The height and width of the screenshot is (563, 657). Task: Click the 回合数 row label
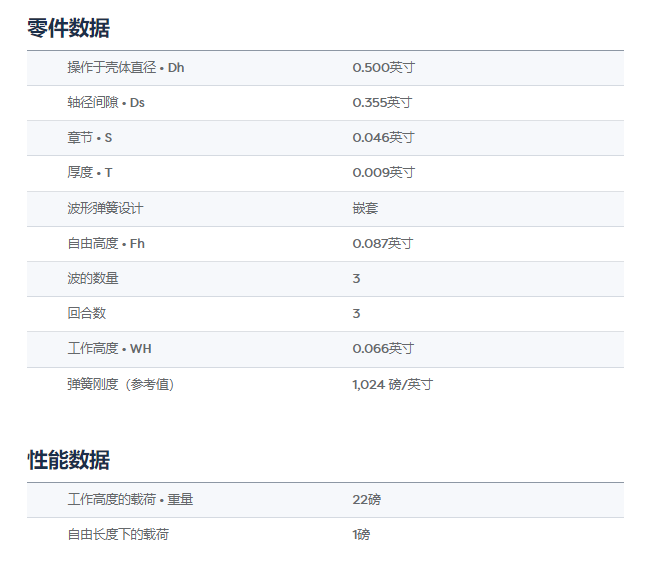tap(86, 314)
